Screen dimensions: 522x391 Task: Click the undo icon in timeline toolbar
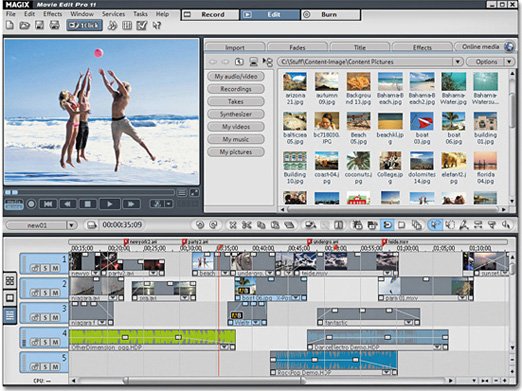[x=200, y=225]
